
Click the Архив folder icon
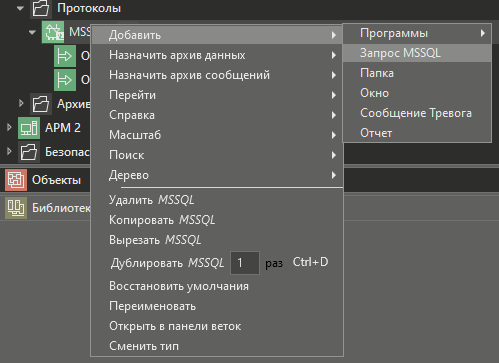coord(41,104)
